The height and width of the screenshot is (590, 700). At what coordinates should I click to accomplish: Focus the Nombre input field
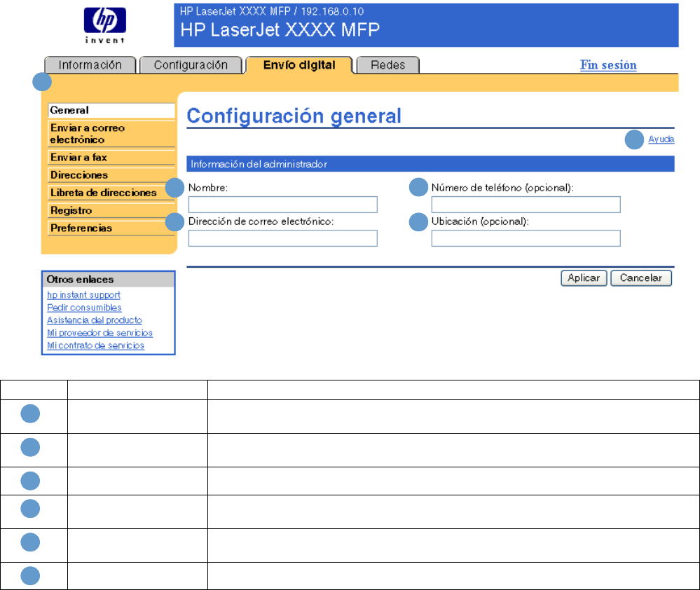[282, 205]
